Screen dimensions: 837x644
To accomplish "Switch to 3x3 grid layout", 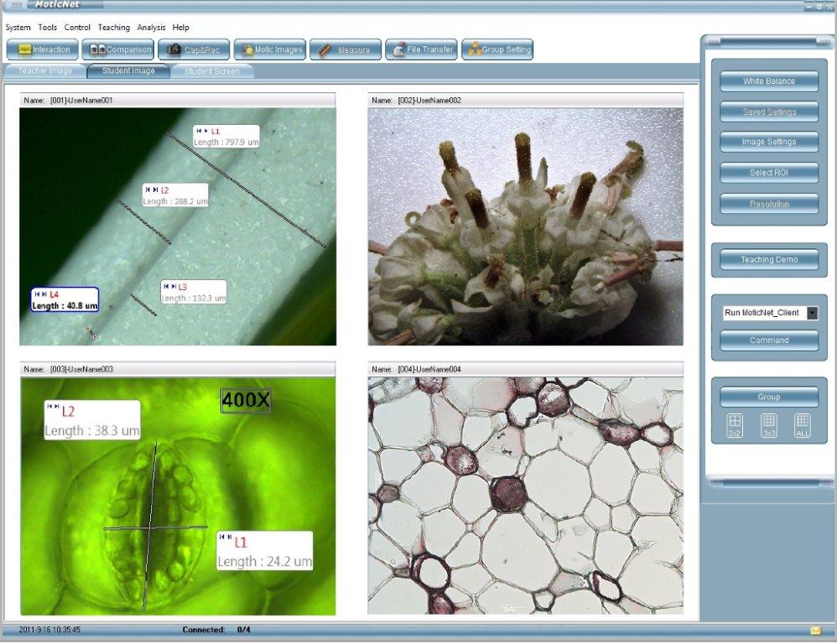I will (x=768, y=424).
